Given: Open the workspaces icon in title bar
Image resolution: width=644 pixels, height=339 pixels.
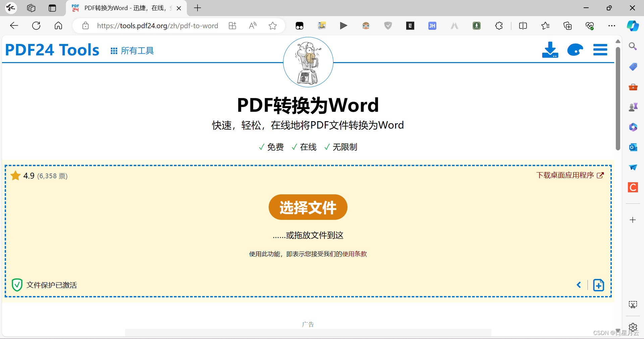Looking at the screenshot, I should pos(31,8).
